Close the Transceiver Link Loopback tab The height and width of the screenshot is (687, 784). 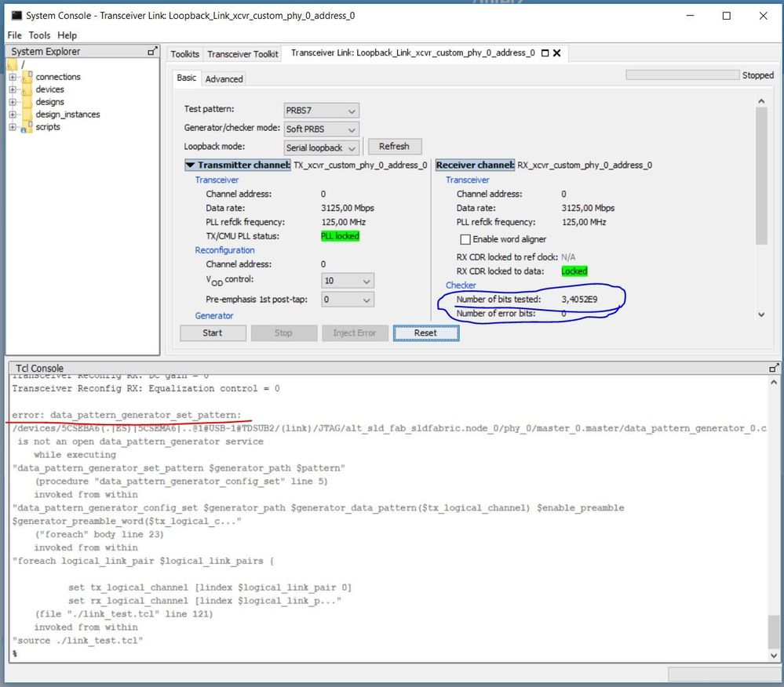click(x=556, y=53)
